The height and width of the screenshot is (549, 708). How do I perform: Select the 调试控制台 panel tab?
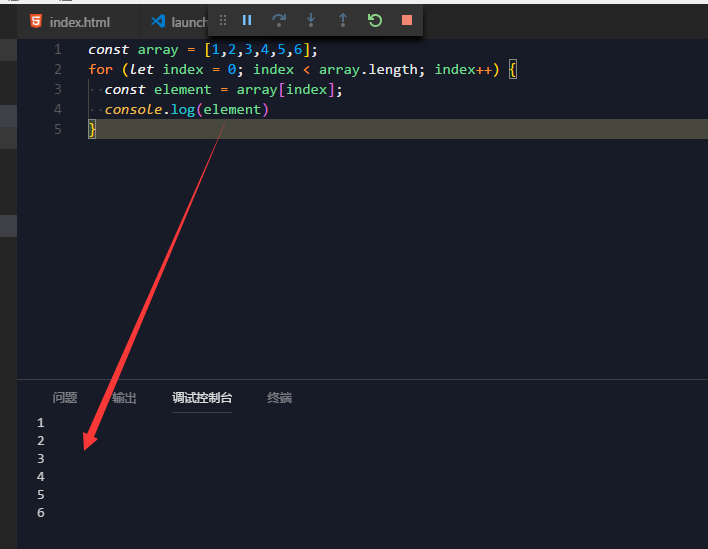202,398
